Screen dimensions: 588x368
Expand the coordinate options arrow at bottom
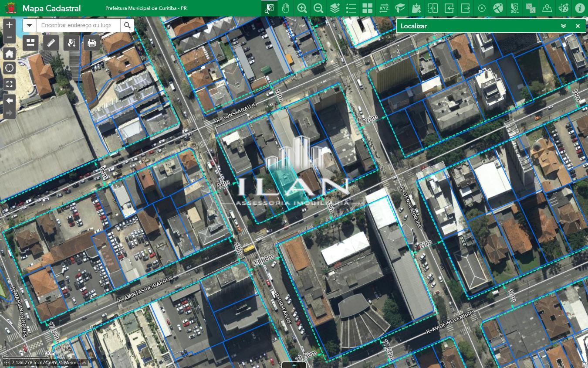pos(84,363)
